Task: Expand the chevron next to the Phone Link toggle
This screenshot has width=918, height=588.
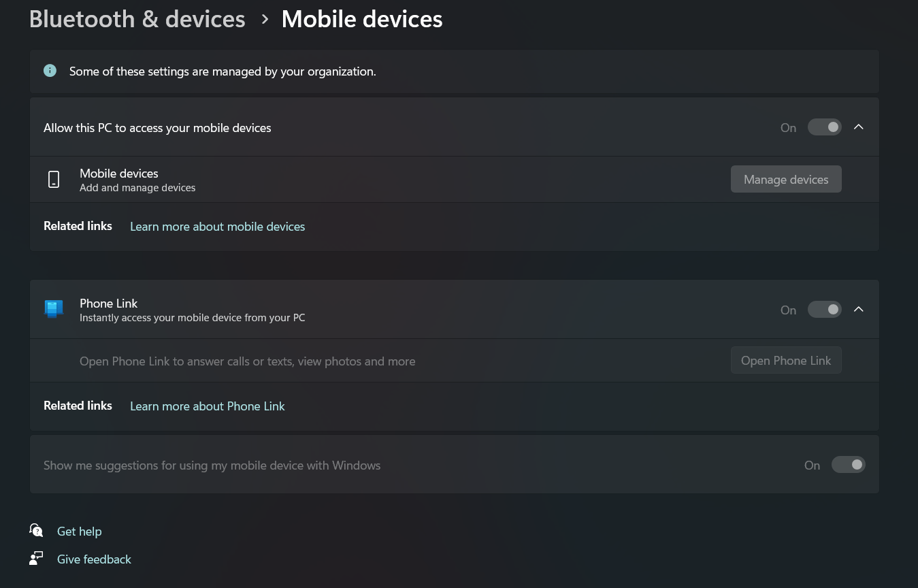Action: pos(858,309)
